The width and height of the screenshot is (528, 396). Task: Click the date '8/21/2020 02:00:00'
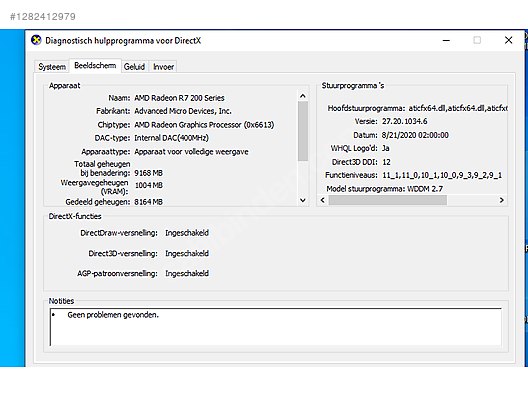pos(415,135)
